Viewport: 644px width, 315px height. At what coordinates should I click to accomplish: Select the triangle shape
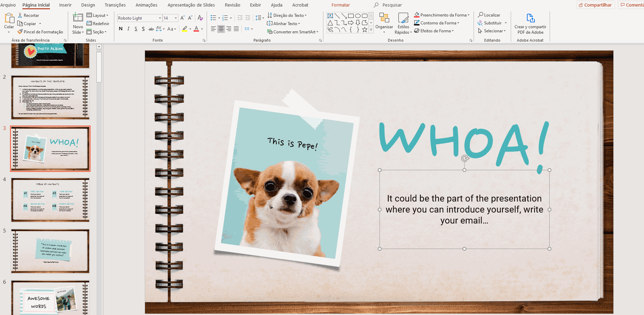pyautogui.click(x=330, y=23)
